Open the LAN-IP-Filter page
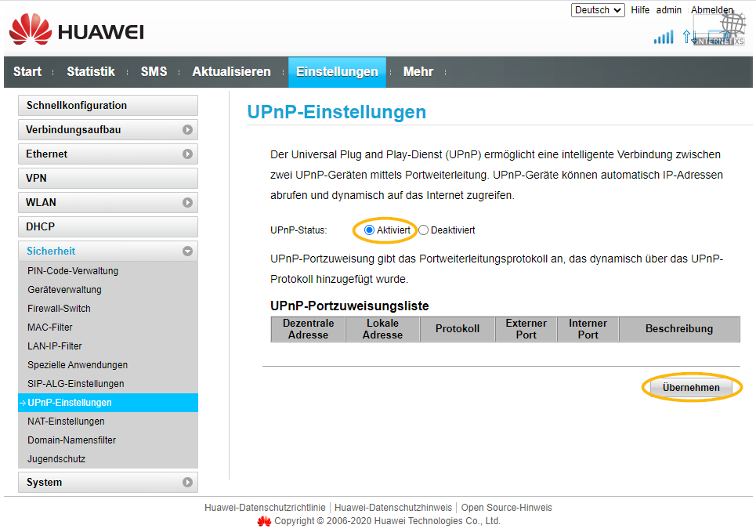Viewport: 756px width, 532px height. click(x=55, y=346)
